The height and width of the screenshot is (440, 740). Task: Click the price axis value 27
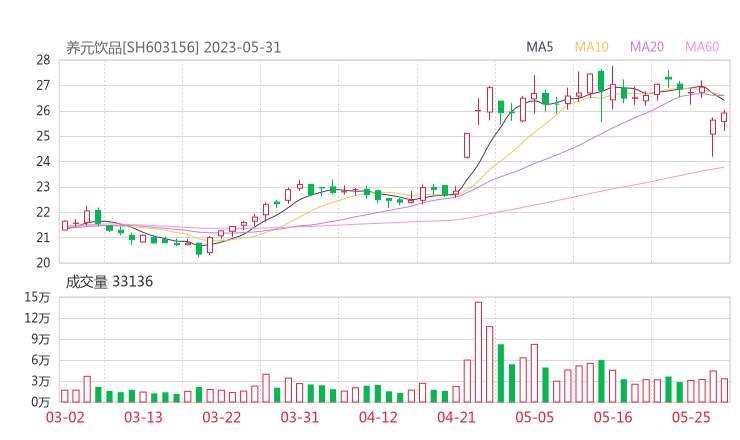43,85
